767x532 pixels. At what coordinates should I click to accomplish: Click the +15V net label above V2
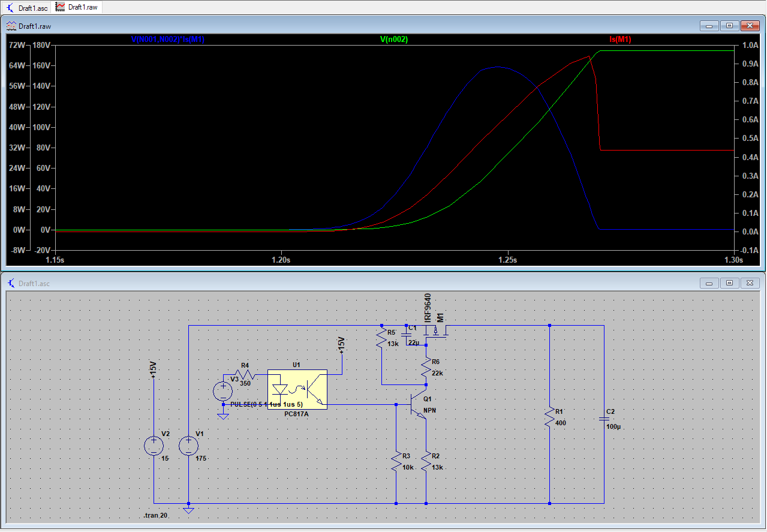click(153, 371)
